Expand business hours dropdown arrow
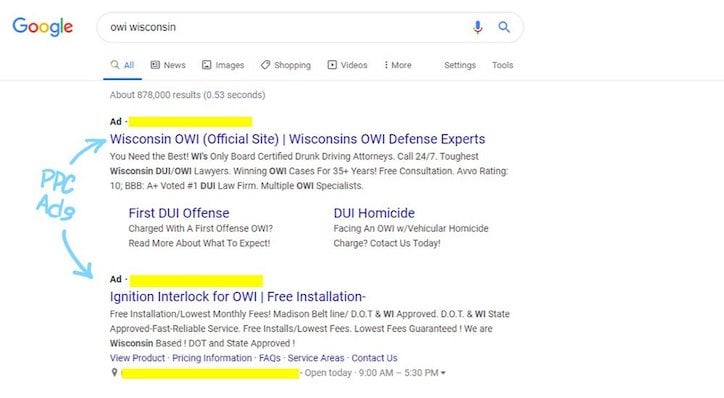 (443, 373)
